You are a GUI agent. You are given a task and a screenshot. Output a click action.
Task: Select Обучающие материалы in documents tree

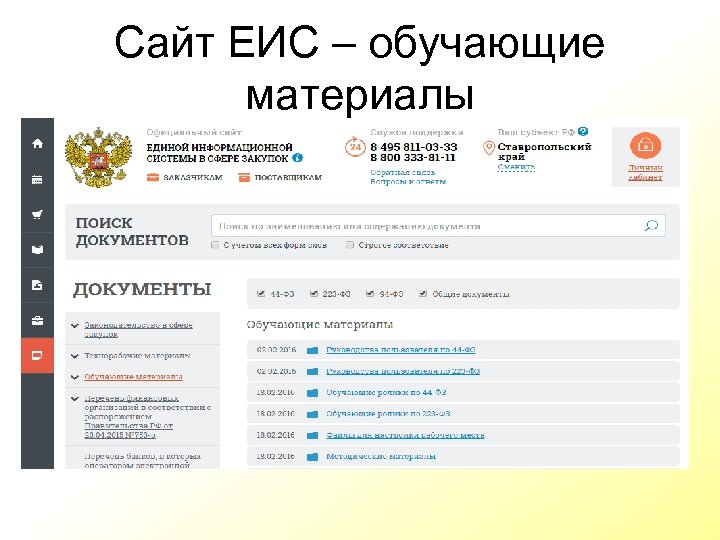click(x=133, y=377)
